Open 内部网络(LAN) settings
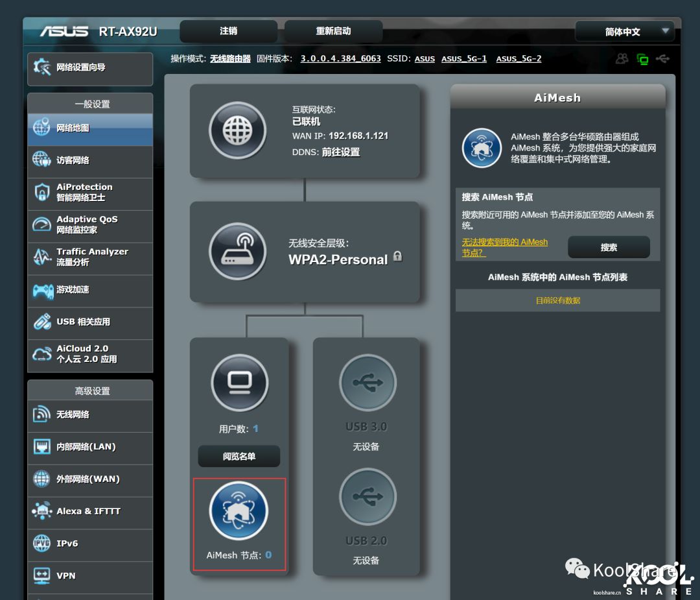 [90, 447]
